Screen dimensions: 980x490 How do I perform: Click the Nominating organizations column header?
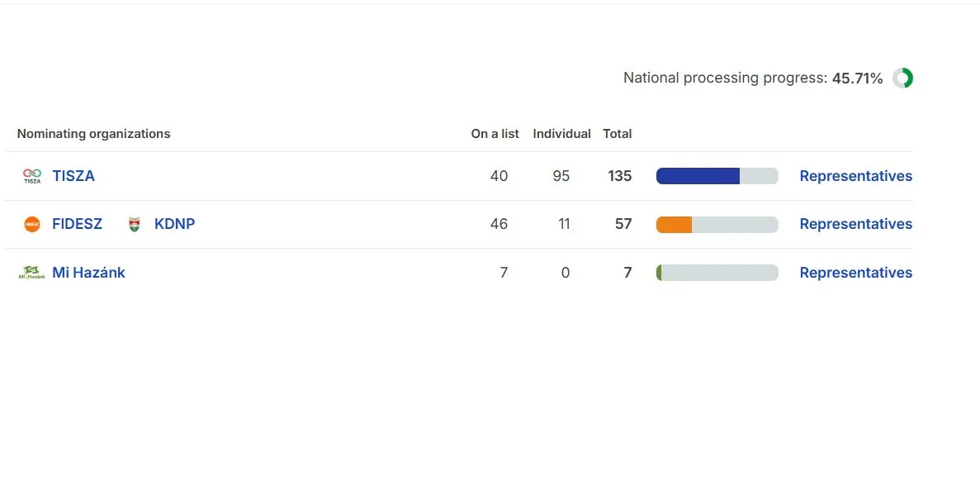93,134
